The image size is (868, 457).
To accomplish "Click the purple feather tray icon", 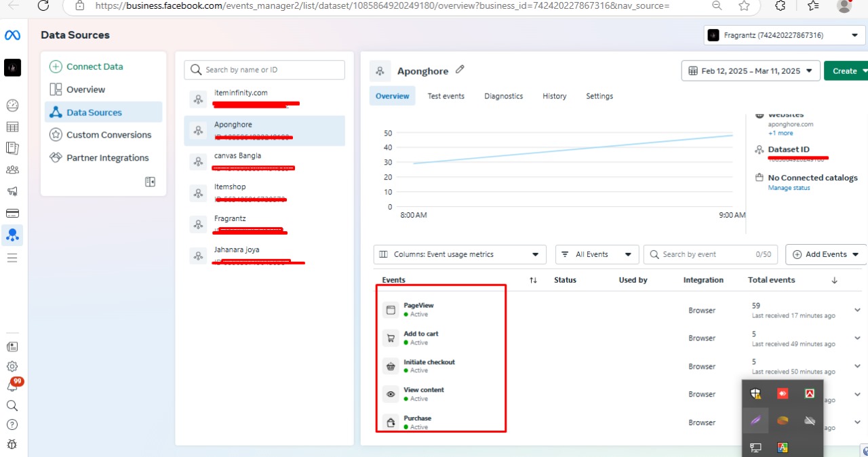I will [755, 420].
